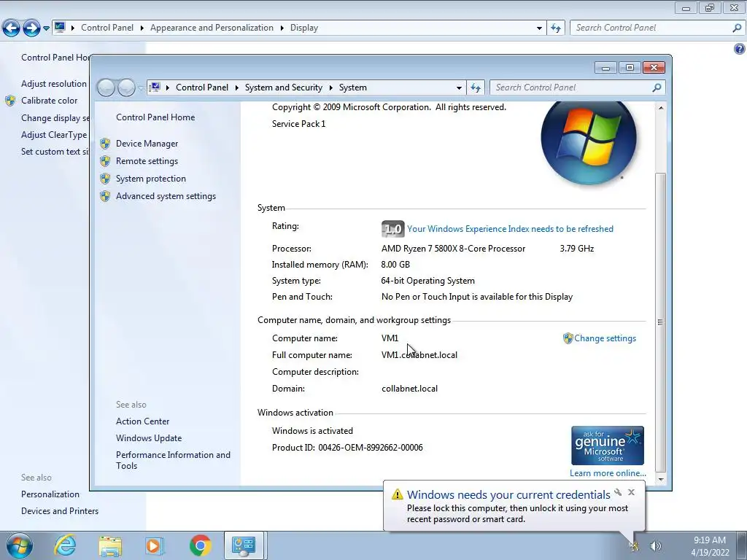This screenshot has width=747, height=560.
Task: Open Advanced system settings
Action: coord(166,196)
